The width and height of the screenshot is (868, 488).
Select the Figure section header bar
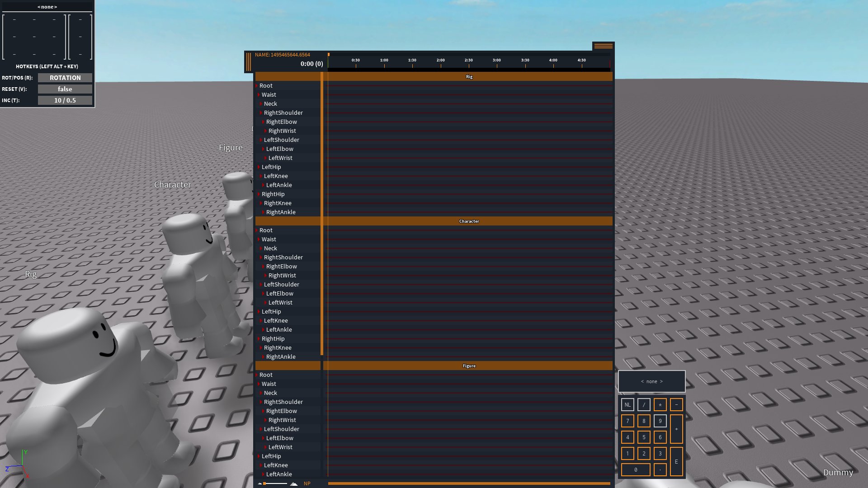pos(469,366)
